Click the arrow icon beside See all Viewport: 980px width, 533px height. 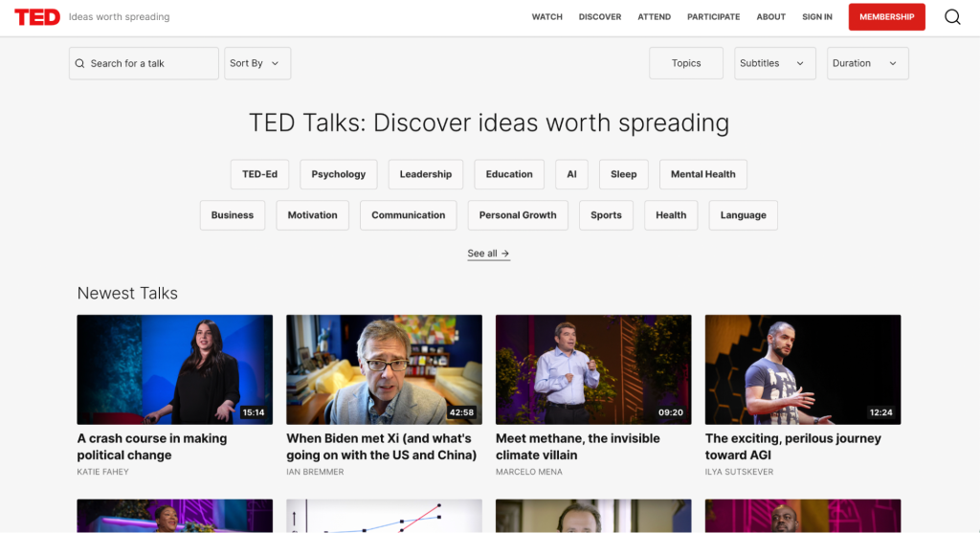[x=505, y=253]
